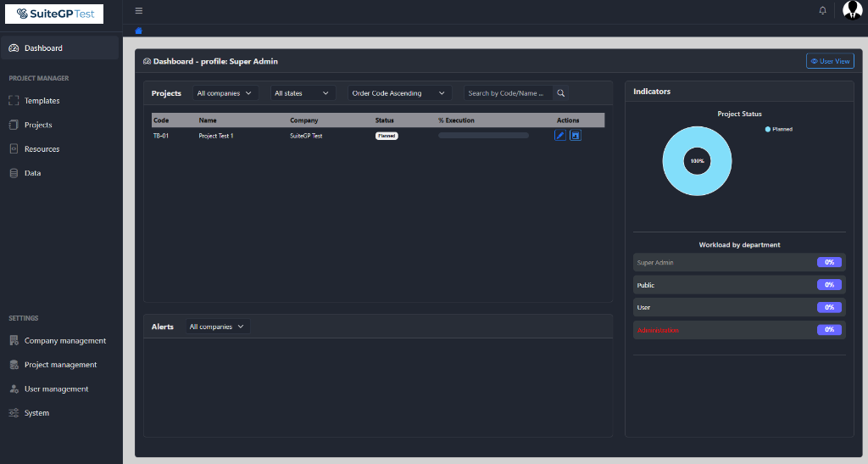
Task: Expand the All states dropdown
Action: click(303, 93)
